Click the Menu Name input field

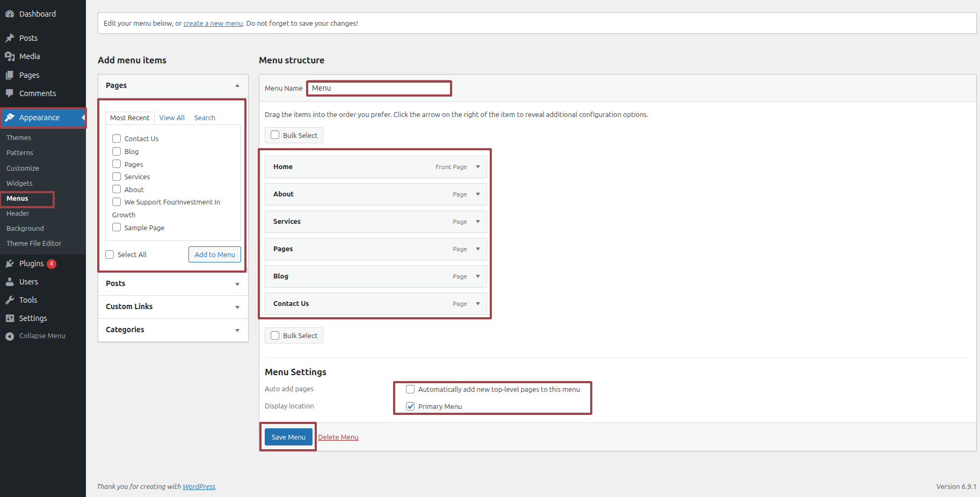pos(379,89)
